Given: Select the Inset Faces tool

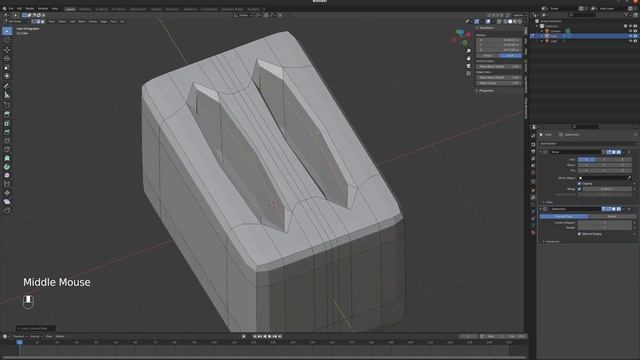Looking at the screenshot, I should coord(7,123).
